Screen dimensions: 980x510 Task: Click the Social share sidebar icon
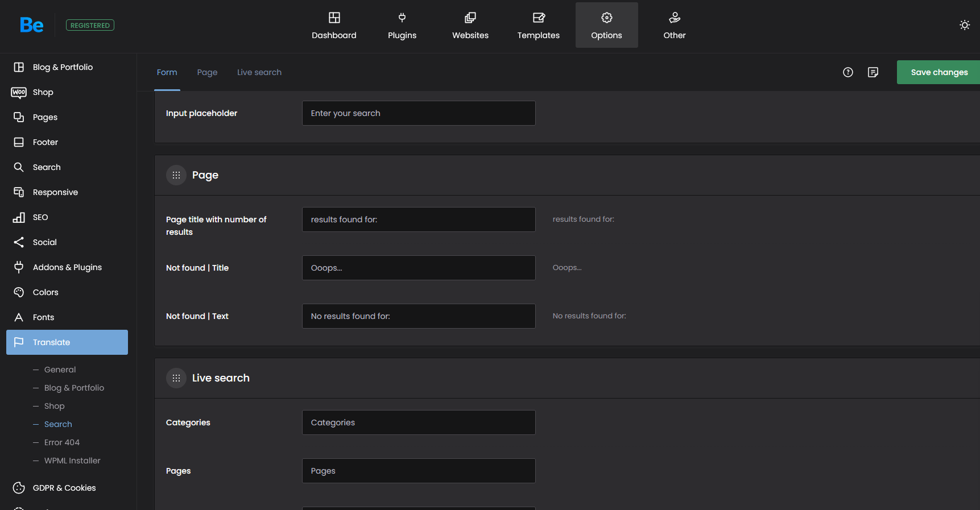click(19, 242)
